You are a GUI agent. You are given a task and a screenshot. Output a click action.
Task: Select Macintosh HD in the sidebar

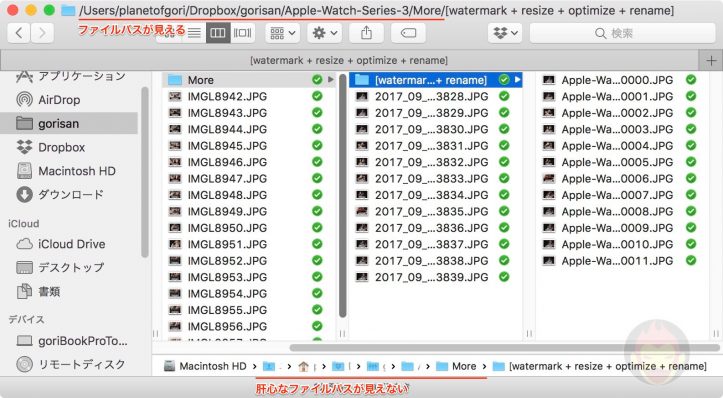(69, 171)
